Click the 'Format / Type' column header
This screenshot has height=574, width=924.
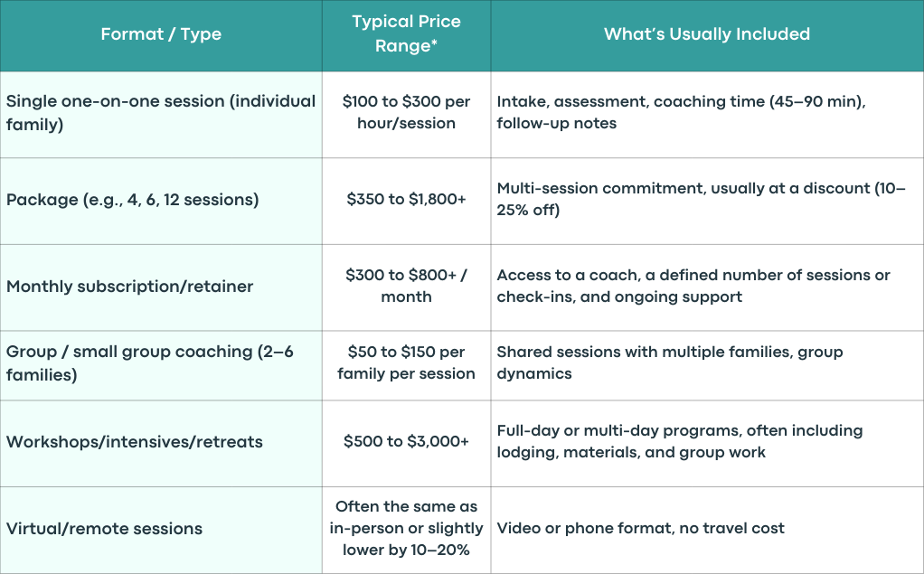point(161,35)
